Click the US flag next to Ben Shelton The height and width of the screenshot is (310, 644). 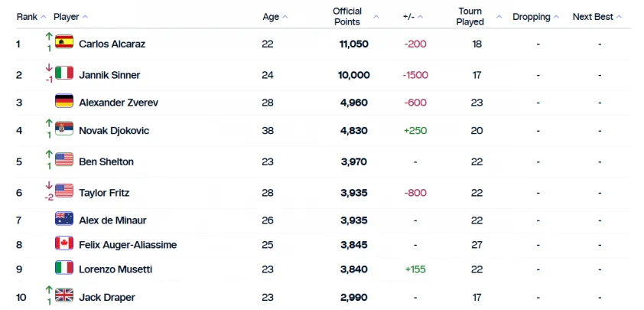pyautogui.click(x=64, y=161)
